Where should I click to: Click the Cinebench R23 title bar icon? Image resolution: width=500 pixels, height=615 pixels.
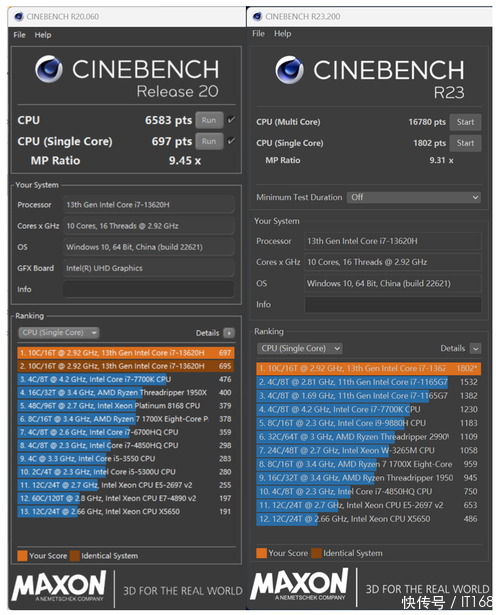pyautogui.click(x=257, y=16)
